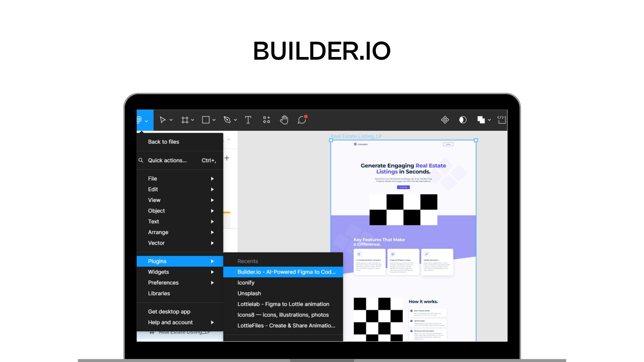Toggle Dev Mode code icon
The image size is (644, 362).
(x=501, y=120)
